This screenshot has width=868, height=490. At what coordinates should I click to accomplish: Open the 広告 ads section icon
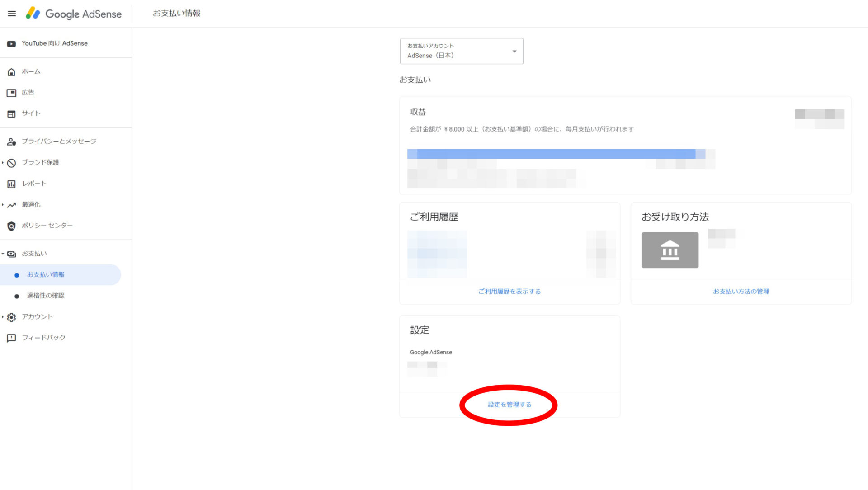click(12, 93)
